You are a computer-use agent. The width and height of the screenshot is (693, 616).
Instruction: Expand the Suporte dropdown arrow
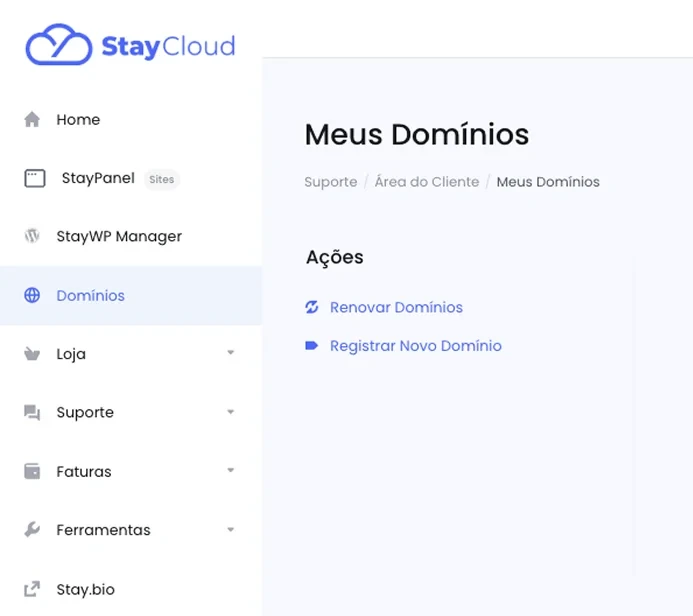[230, 412]
